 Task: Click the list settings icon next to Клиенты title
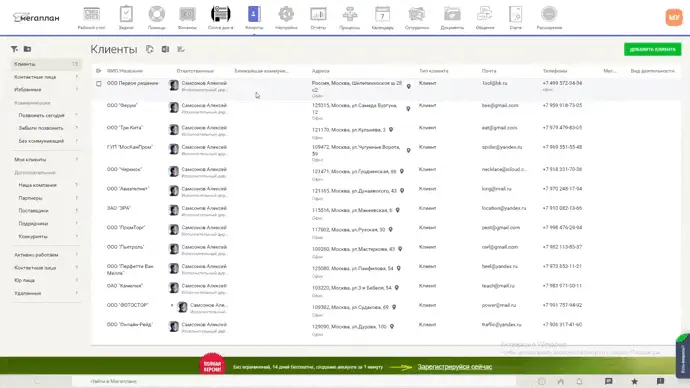181,49
